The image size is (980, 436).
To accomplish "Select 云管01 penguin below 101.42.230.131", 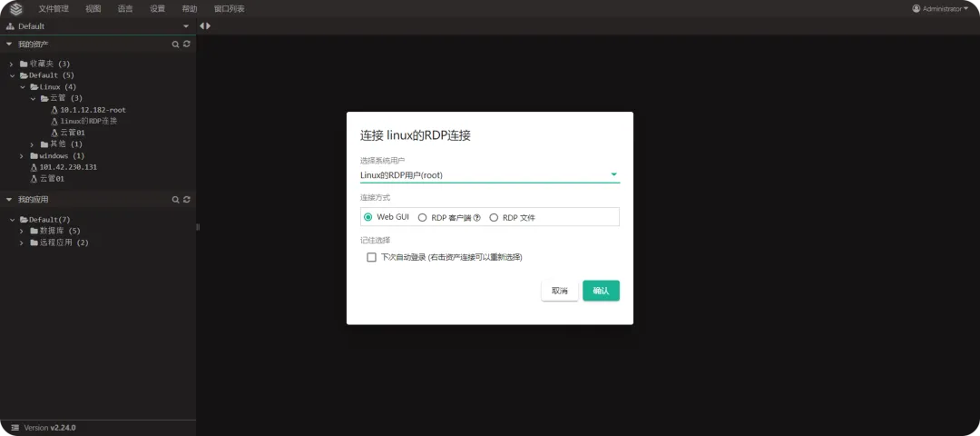I will [x=34, y=179].
